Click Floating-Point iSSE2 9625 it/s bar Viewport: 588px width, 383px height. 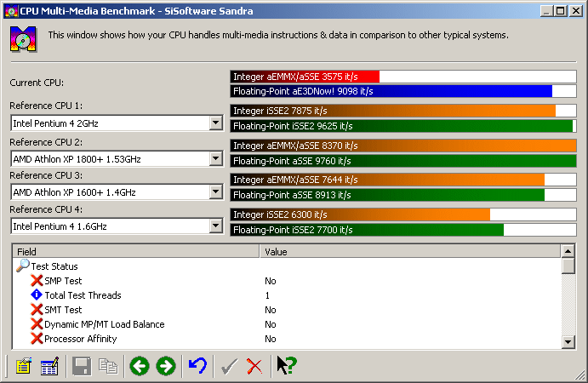[403, 126]
